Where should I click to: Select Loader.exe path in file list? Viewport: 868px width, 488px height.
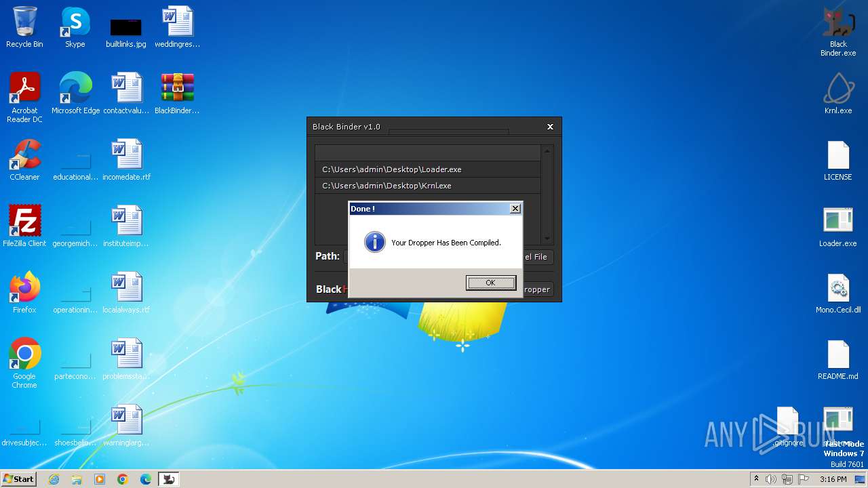tap(428, 169)
